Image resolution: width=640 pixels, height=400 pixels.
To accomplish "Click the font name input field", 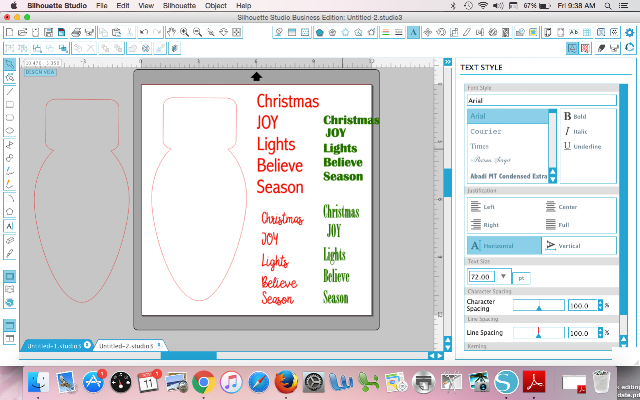I will 542,100.
